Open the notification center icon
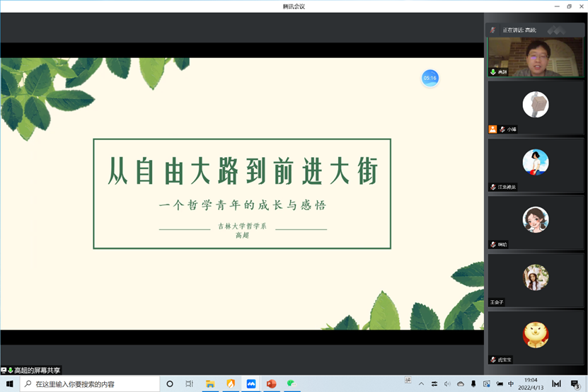The width and height of the screenshot is (588, 392). [575, 384]
